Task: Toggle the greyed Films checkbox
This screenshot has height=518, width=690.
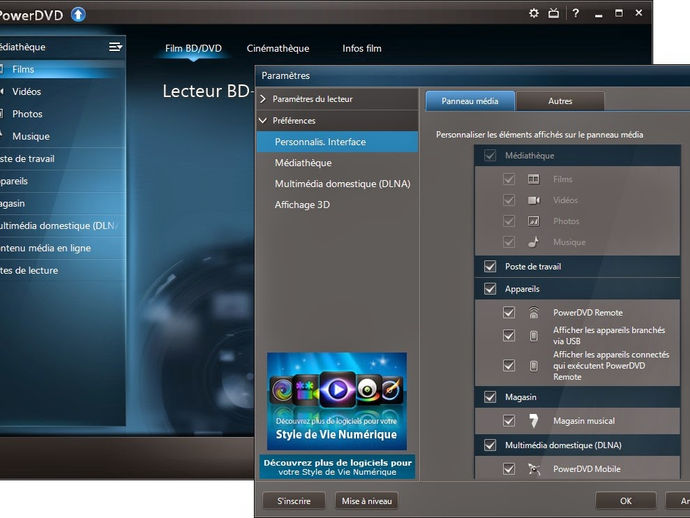Action: click(509, 179)
